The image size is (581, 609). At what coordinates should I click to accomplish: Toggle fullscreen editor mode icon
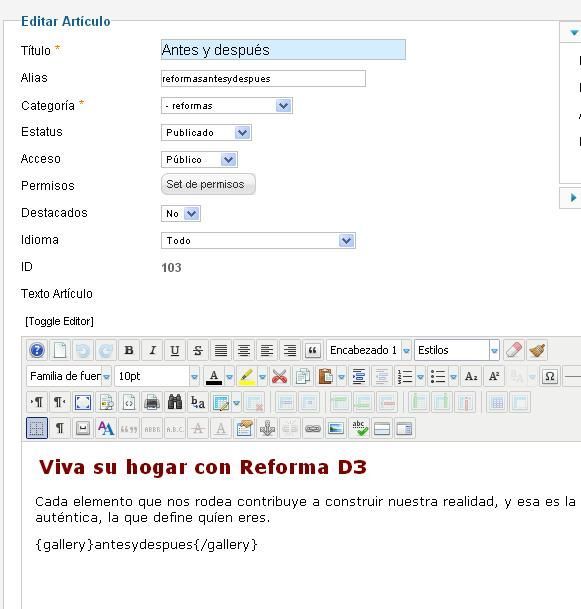coord(83,402)
